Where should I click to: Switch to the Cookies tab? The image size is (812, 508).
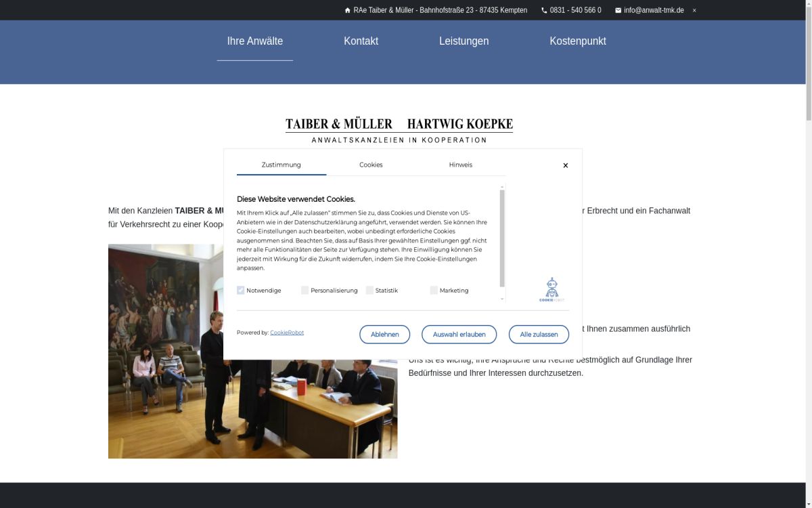tap(371, 165)
